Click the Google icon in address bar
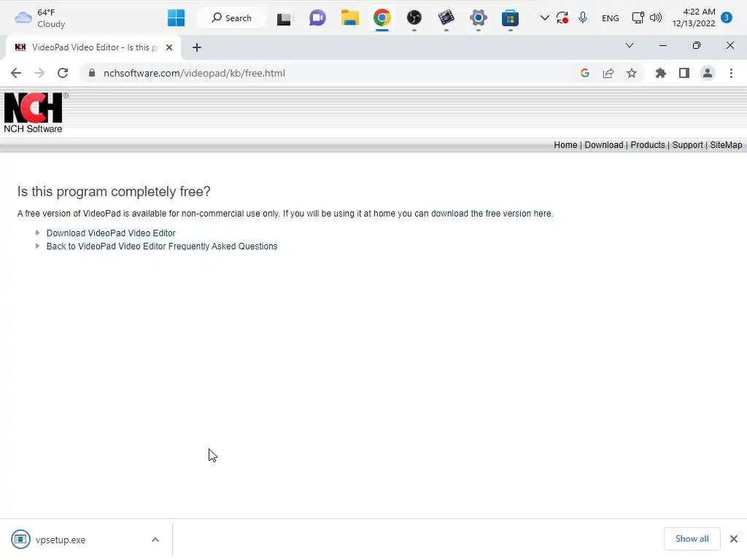Viewport: 747px width, 560px height. (585, 73)
